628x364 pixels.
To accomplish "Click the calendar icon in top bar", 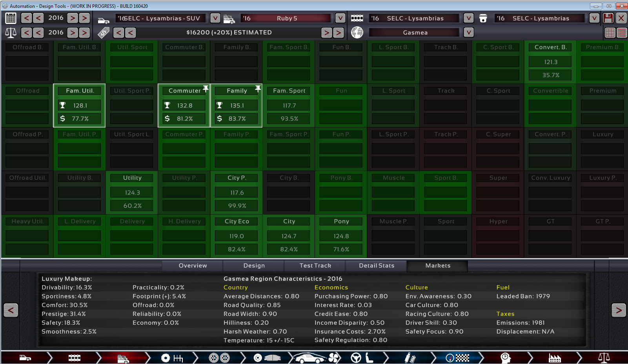I will click(11, 18).
